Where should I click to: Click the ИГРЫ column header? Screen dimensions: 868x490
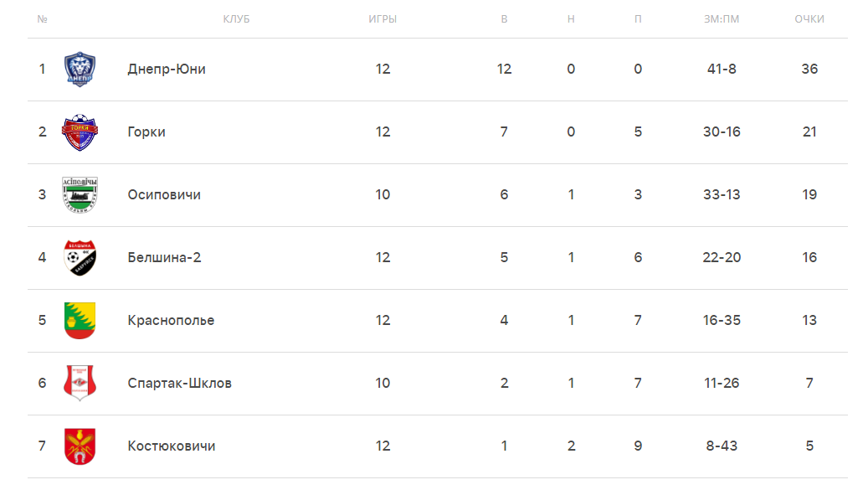(x=383, y=19)
